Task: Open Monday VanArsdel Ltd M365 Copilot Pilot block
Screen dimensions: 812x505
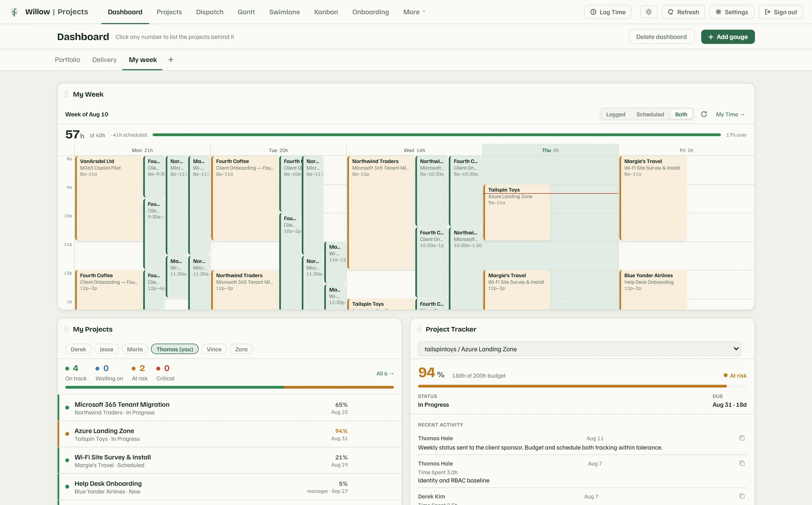Action: pyautogui.click(x=109, y=198)
